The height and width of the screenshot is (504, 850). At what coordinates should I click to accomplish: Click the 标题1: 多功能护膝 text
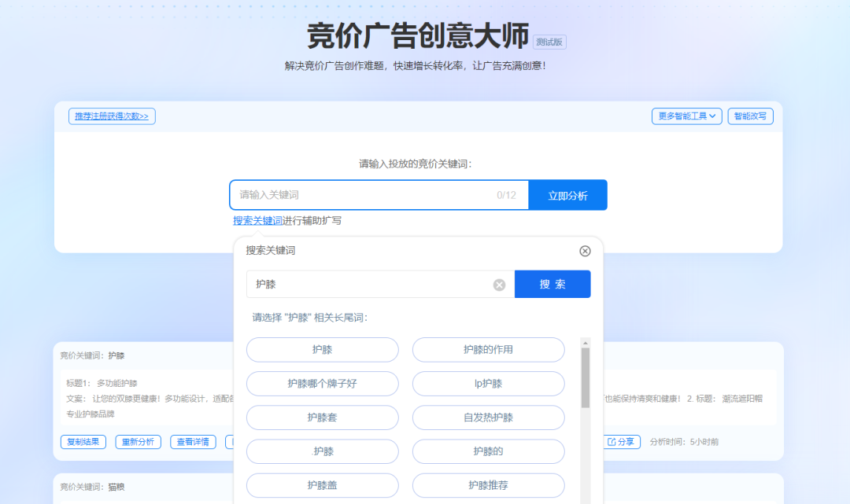102,383
